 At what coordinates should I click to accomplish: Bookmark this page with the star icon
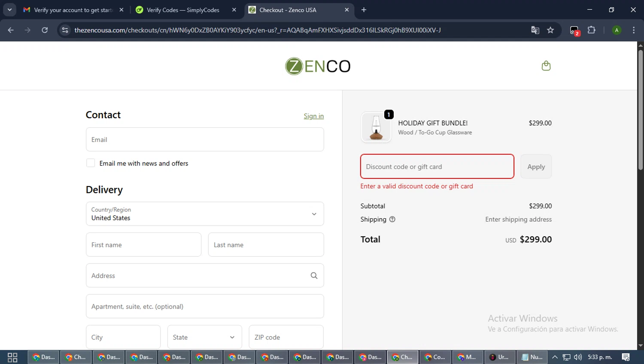click(550, 30)
